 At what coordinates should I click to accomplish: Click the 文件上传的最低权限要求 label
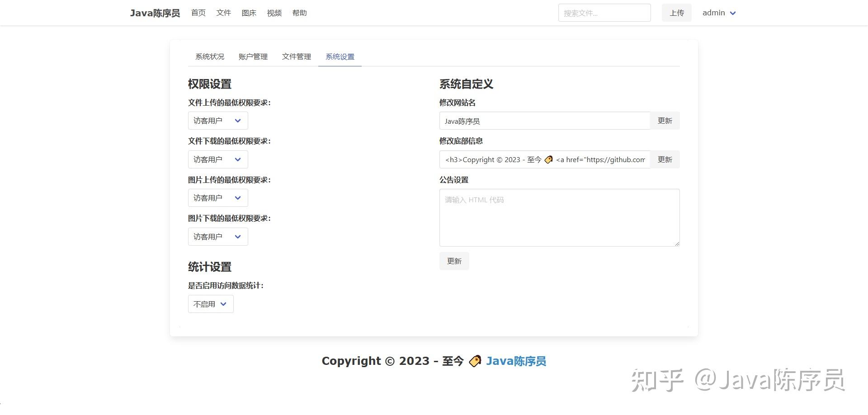tap(229, 103)
